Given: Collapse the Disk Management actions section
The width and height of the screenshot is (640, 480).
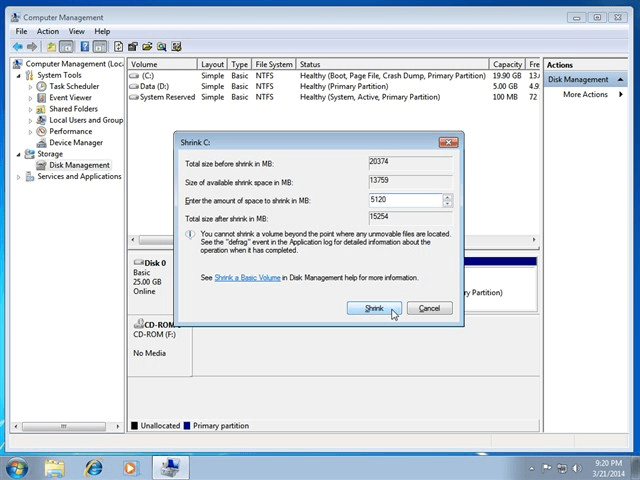Looking at the screenshot, I should (620, 80).
